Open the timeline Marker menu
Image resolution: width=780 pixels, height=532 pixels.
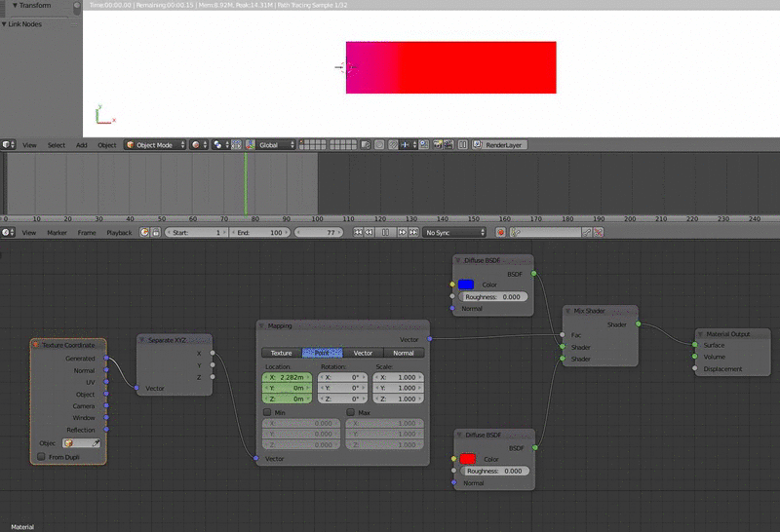[x=58, y=233]
